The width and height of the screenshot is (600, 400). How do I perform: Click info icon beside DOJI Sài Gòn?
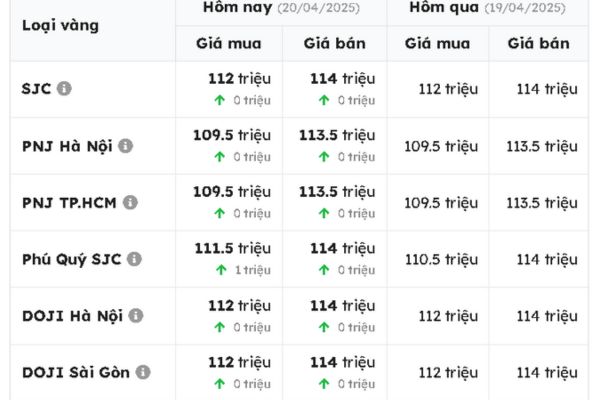point(143,372)
